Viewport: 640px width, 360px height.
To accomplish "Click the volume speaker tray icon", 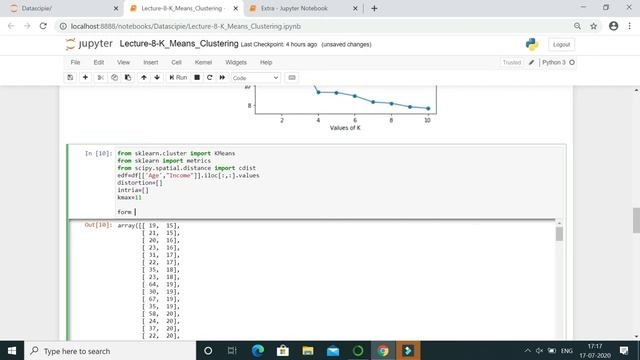I will [x=539, y=351].
